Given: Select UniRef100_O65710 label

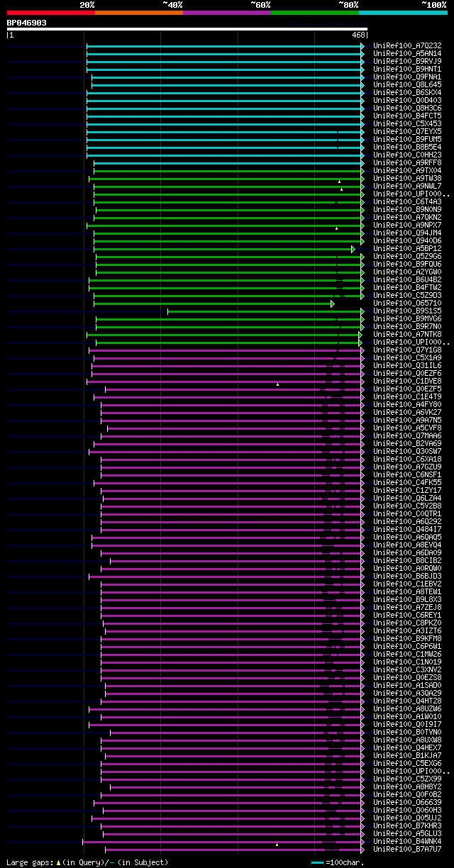Looking at the screenshot, I should click(407, 304).
